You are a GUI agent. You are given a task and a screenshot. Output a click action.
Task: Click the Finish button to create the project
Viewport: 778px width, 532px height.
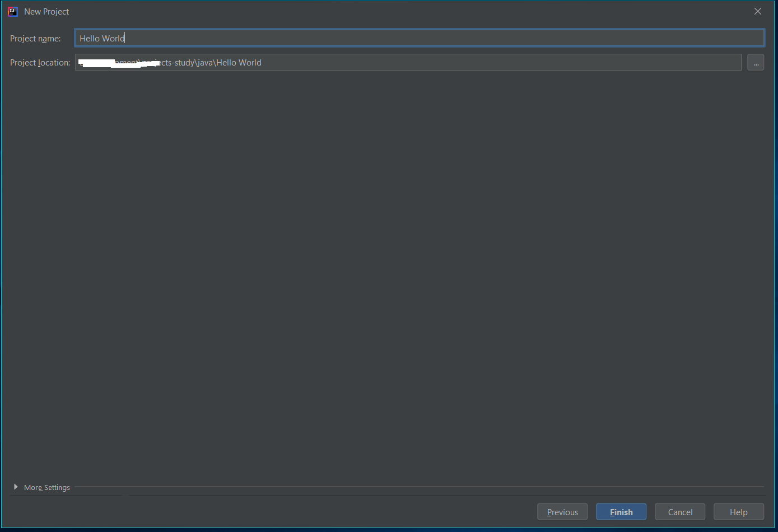pos(621,511)
